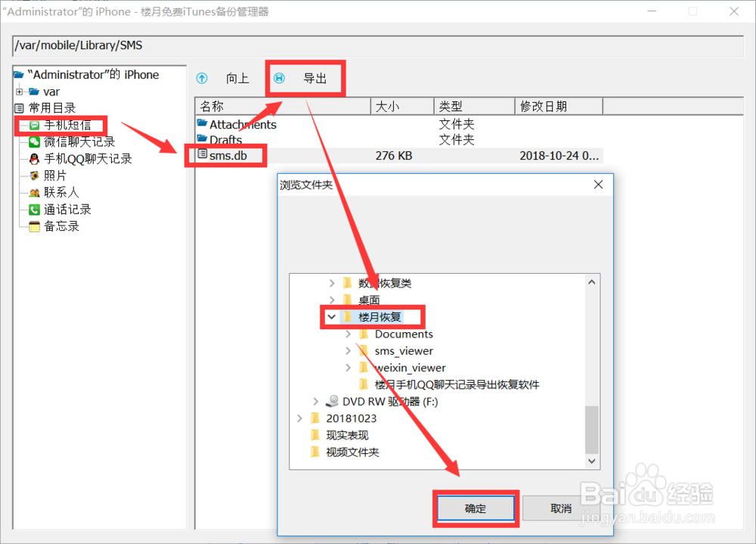Click 文件夹 type cell of Drafts row
The image size is (756, 544).
tap(457, 140)
